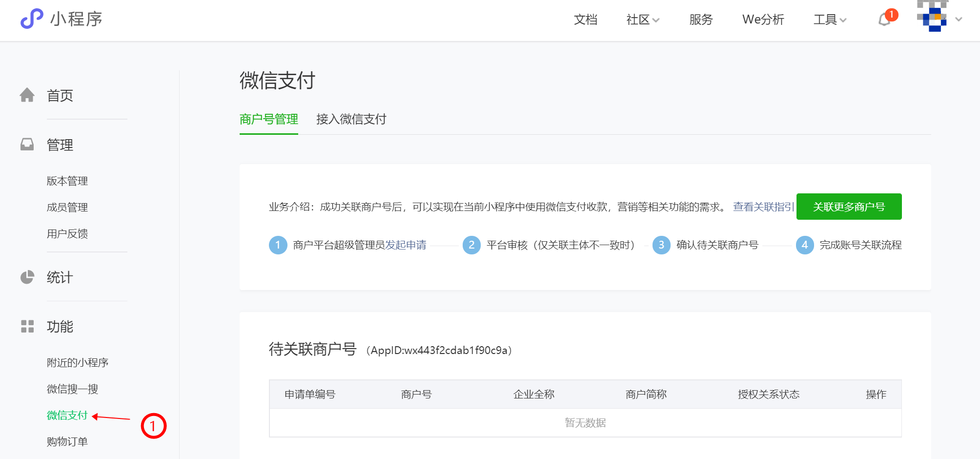This screenshot has height=459, width=980.
Task: Click step 3 circle icon
Action: pos(661,245)
